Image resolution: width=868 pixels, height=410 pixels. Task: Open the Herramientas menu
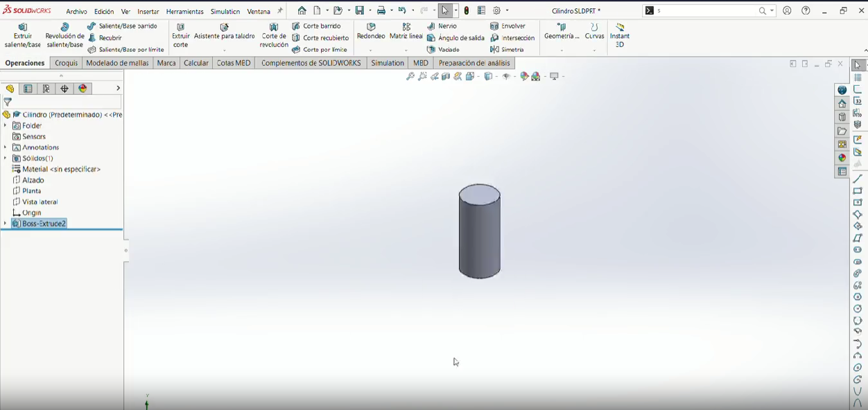pyautogui.click(x=185, y=12)
